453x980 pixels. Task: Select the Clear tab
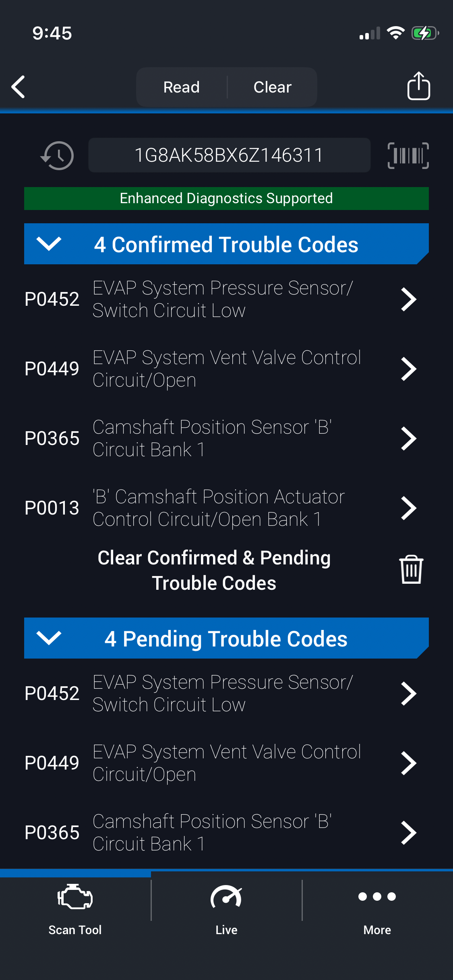(273, 87)
